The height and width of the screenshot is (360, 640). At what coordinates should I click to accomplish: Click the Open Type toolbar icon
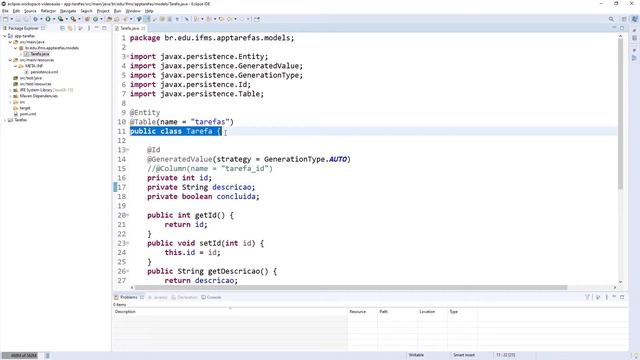coord(109,19)
